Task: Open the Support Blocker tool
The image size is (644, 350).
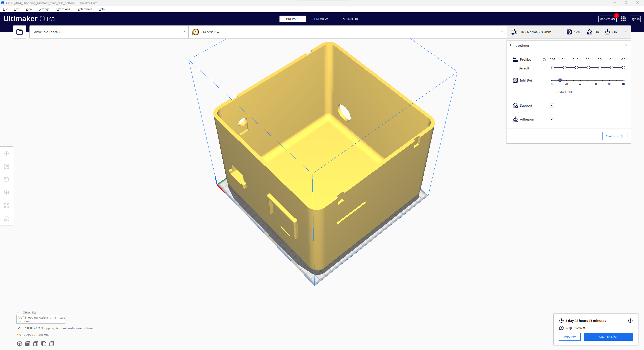Action: [x=7, y=219]
